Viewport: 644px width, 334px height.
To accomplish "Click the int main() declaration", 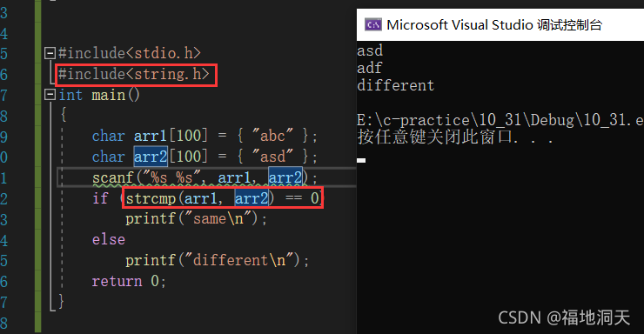I will (x=99, y=95).
